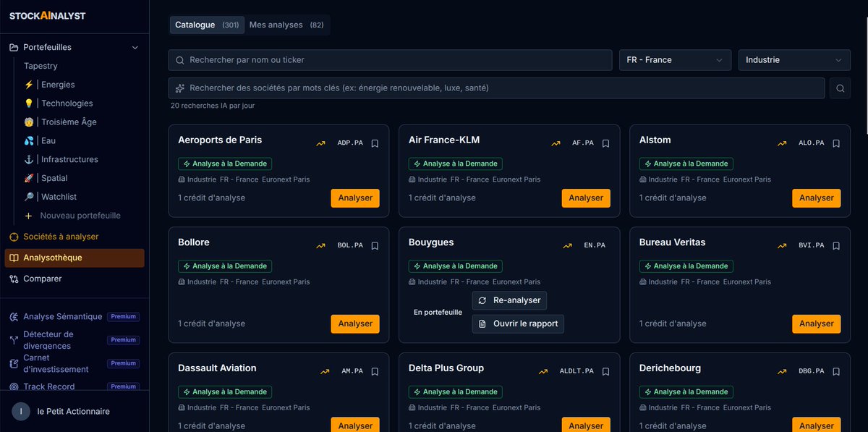Bookmark the Alstom card
Screen dimensions: 868x432
click(836, 143)
